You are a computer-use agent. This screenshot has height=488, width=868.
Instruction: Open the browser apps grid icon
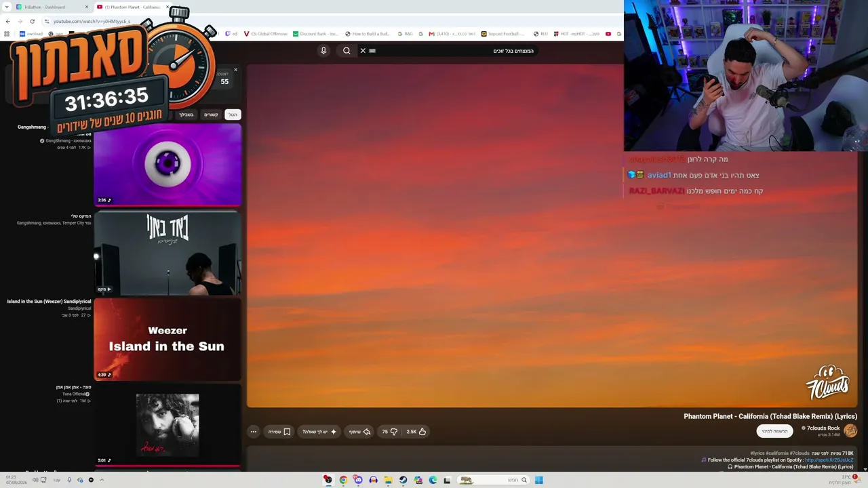pos(7,33)
